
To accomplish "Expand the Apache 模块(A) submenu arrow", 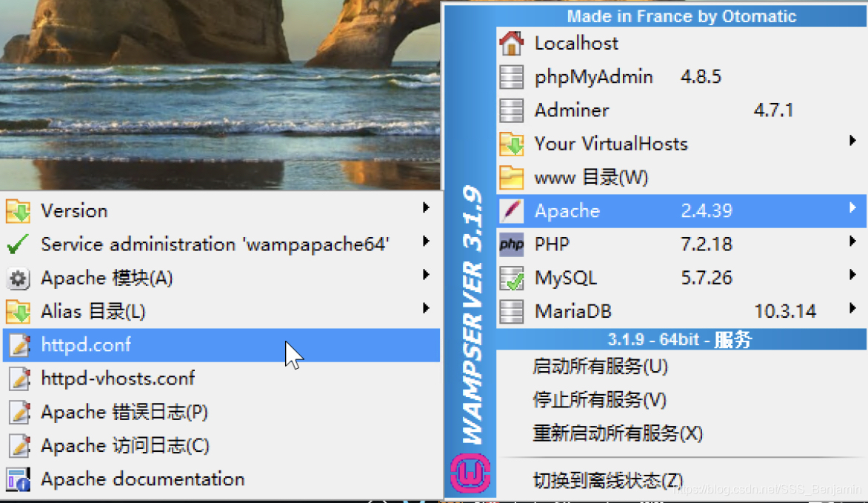I will [426, 275].
